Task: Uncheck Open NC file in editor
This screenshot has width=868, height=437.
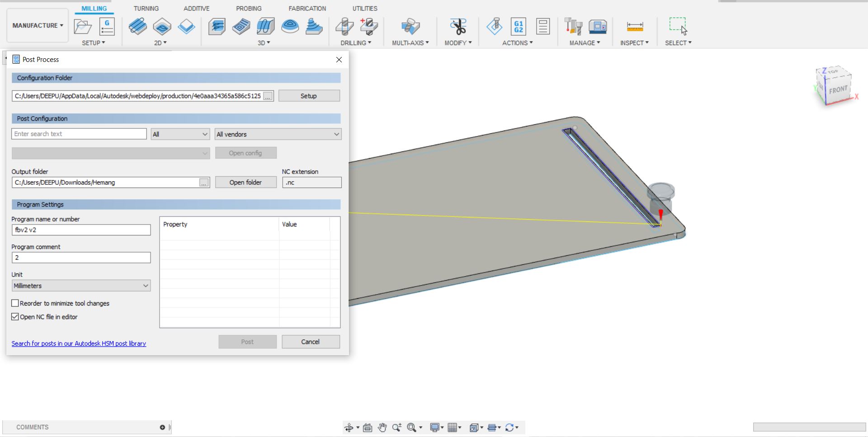Action: pyautogui.click(x=15, y=317)
